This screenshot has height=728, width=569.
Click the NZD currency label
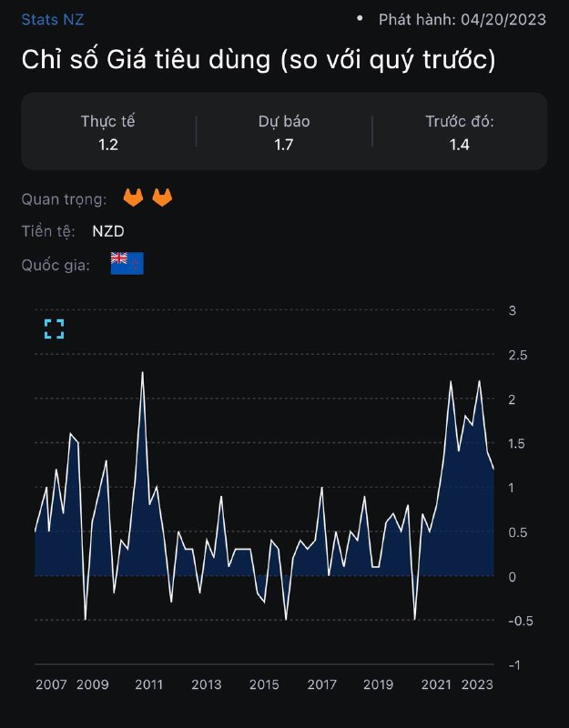point(108,231)
